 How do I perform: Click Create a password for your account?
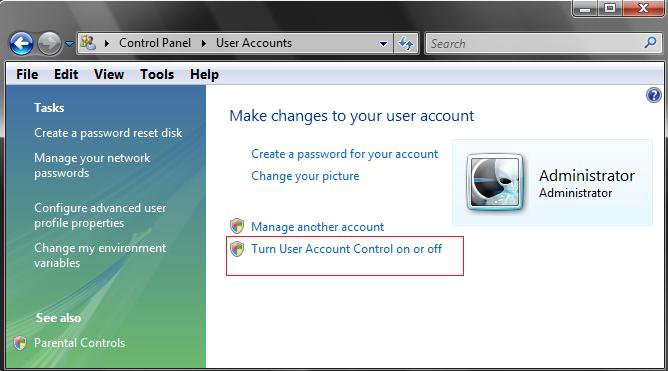click(344, 154)
